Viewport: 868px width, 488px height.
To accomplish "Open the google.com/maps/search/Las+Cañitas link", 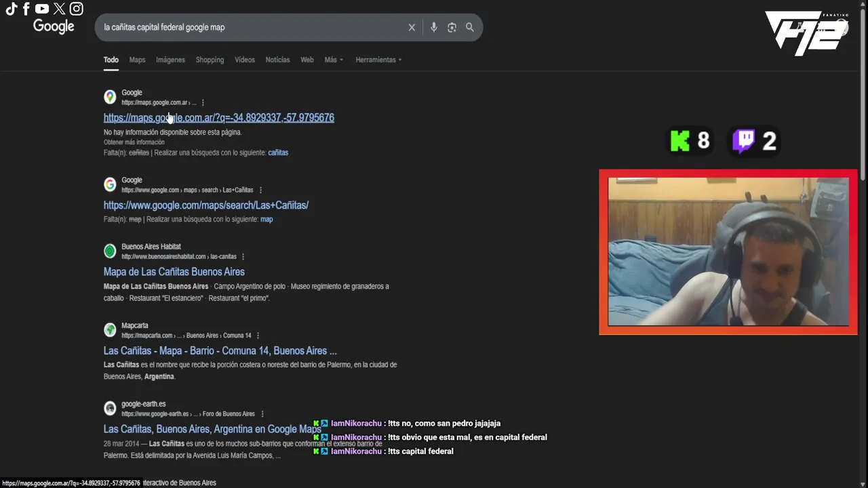I will tap(206, 205).
